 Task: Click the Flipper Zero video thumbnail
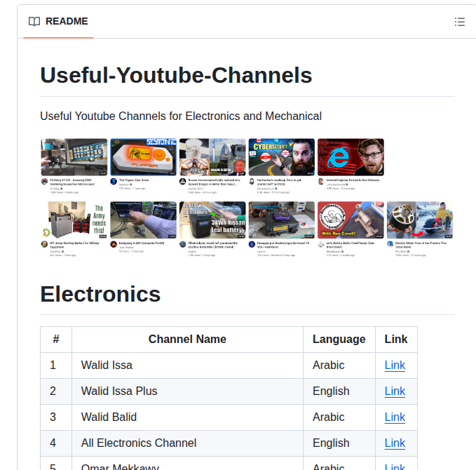[143, 157]
